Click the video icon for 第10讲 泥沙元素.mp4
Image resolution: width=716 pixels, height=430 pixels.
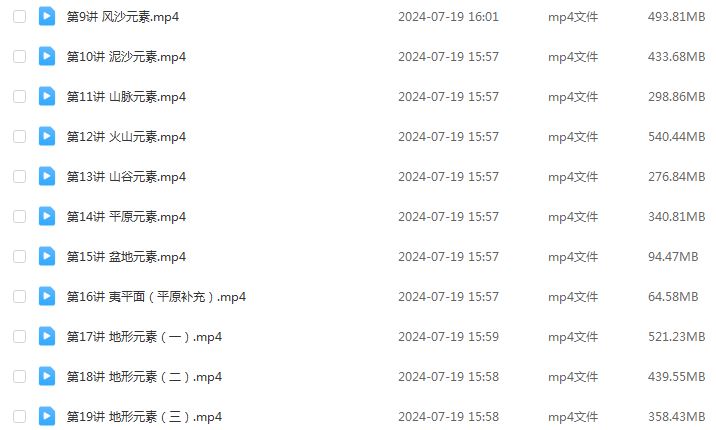tap(47, 57)
